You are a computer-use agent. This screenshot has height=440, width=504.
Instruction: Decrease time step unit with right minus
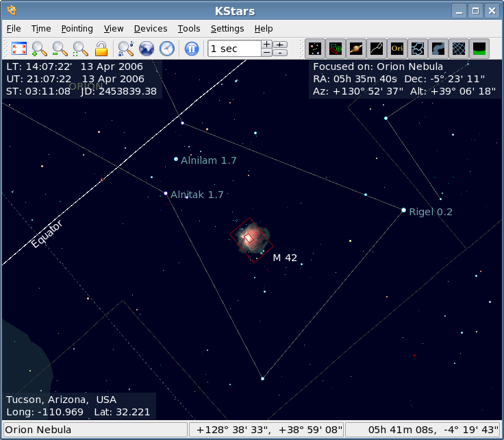[x=280, y=53]
